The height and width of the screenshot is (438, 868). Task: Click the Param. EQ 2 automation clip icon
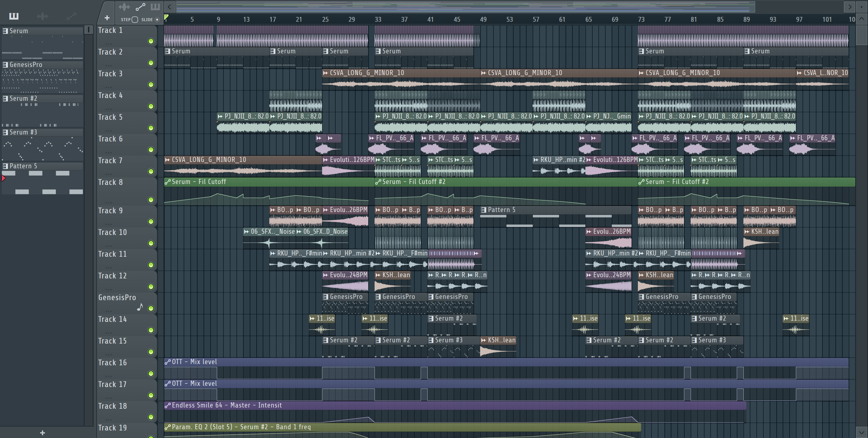click(167, 427)
